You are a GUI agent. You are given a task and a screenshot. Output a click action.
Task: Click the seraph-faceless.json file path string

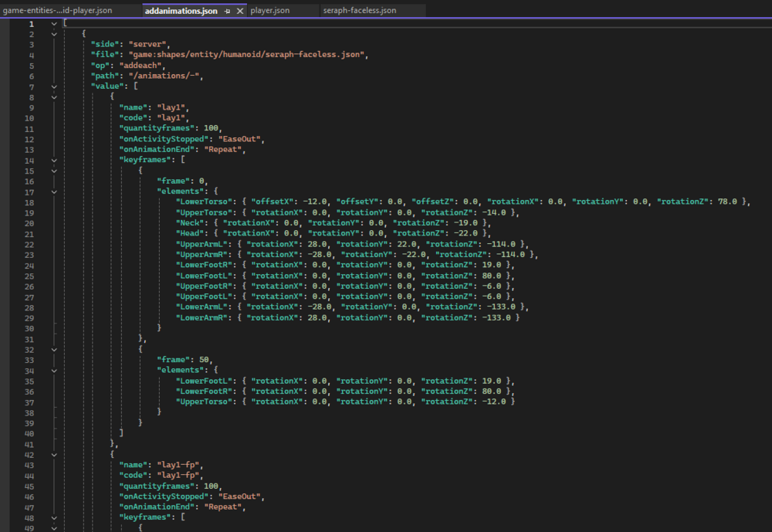pos(248,56)
